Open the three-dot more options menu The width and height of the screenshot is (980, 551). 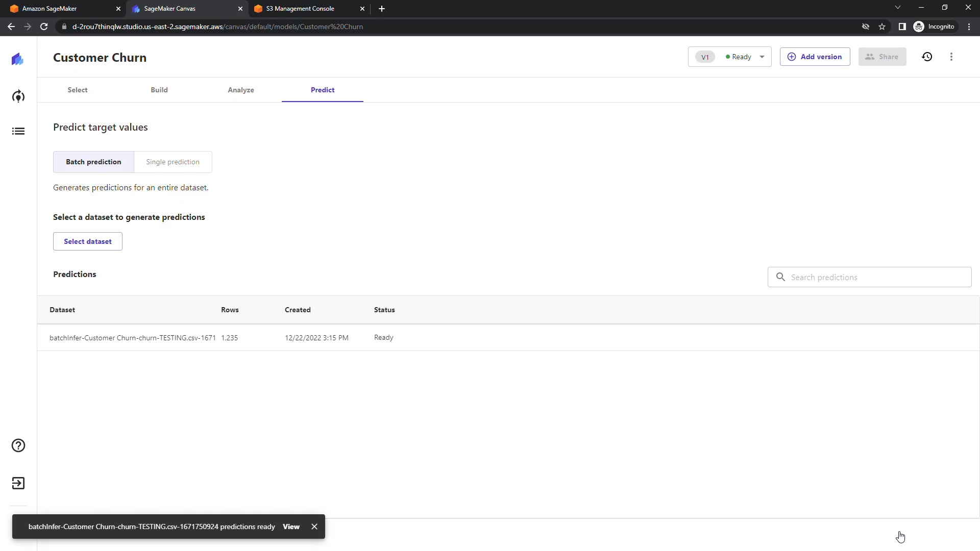[951, 57]
